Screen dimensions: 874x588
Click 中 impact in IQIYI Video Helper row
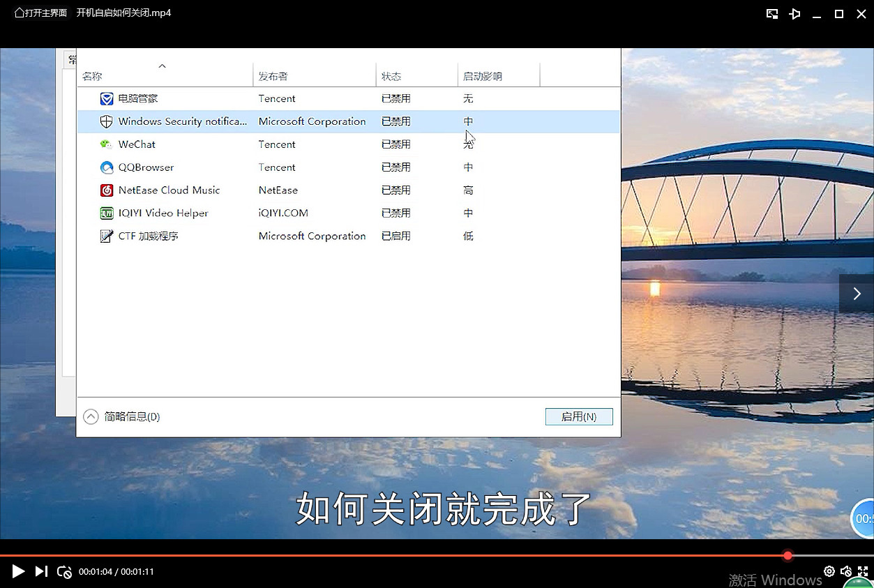click(468, 213)
